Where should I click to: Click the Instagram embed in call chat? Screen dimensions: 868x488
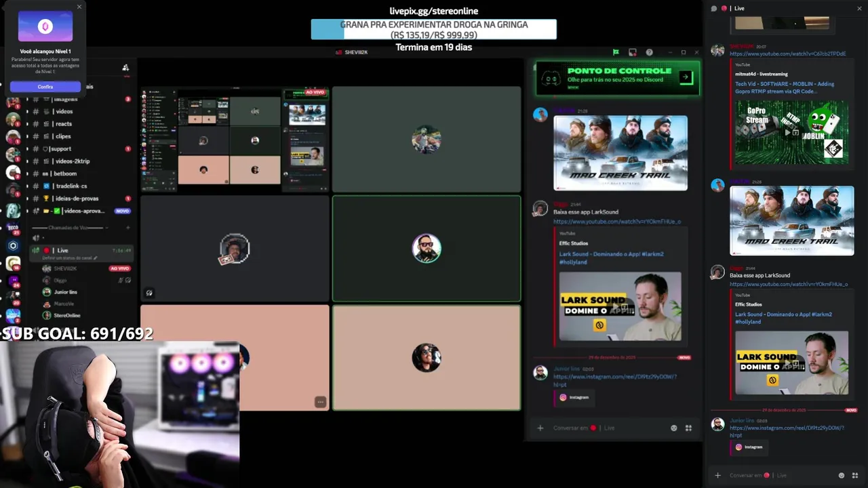click(x=574, y=397)
